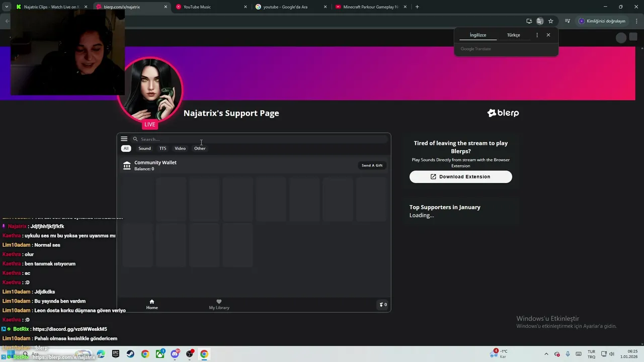Screen dimensions: 644x362
Task: Bookmark this page with the star icon
Action: 551,21
